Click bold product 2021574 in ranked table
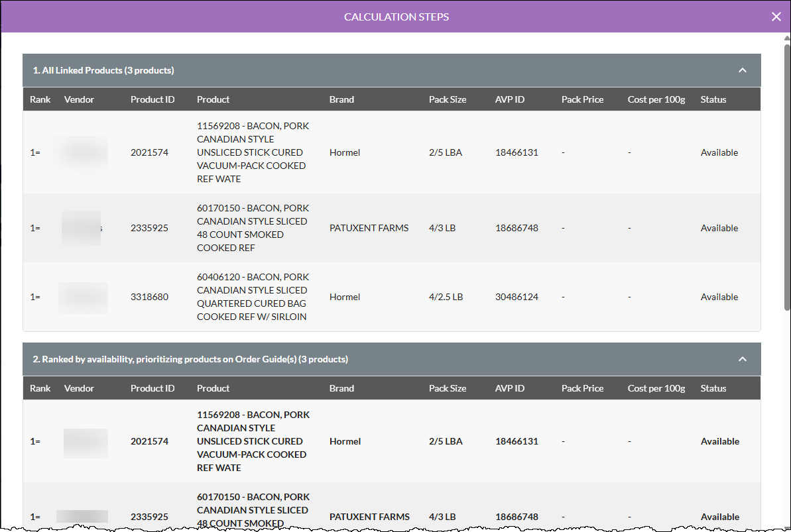The width and height of the screenshot is (791, 532). [149, 441]
